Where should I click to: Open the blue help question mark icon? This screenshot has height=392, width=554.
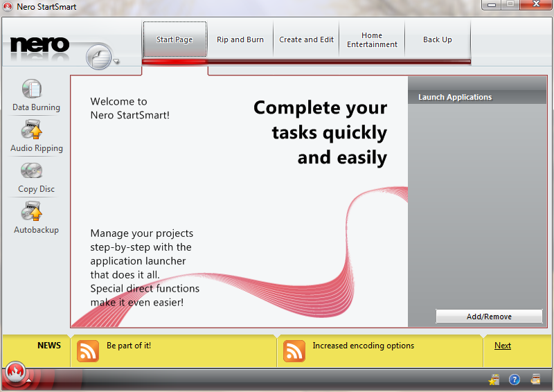click(x=514, y=380)
